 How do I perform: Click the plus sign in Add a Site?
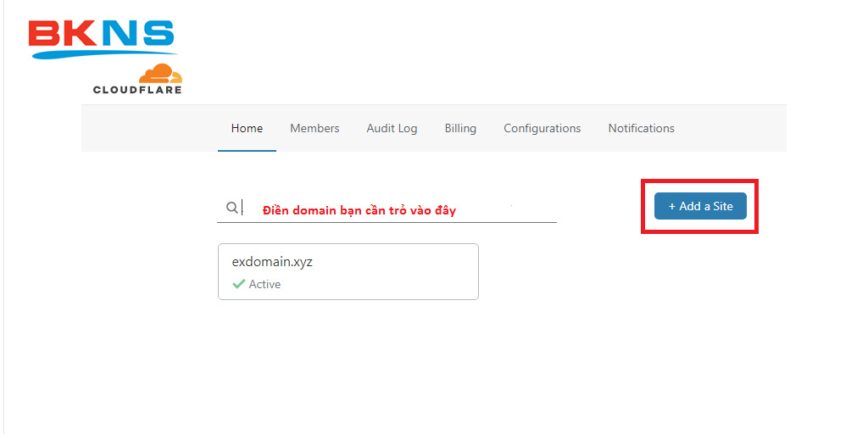672,206
